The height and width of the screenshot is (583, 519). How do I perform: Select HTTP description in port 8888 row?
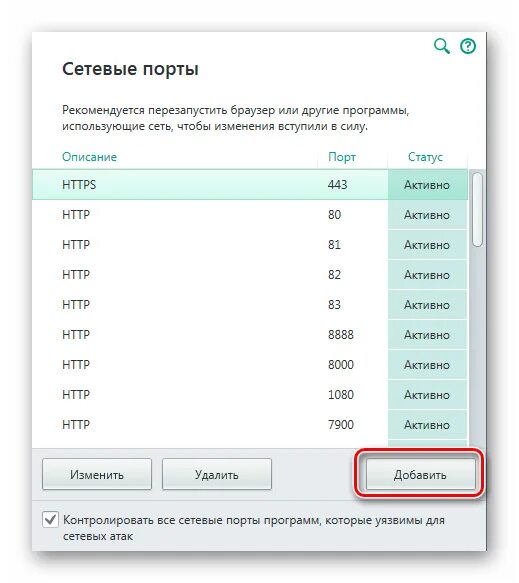coord(76,335)
